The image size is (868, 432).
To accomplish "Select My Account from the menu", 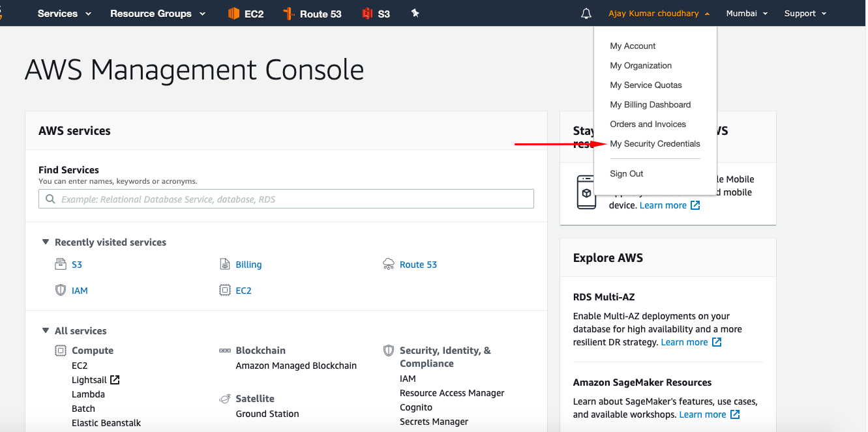I will [x=633, y=46].
